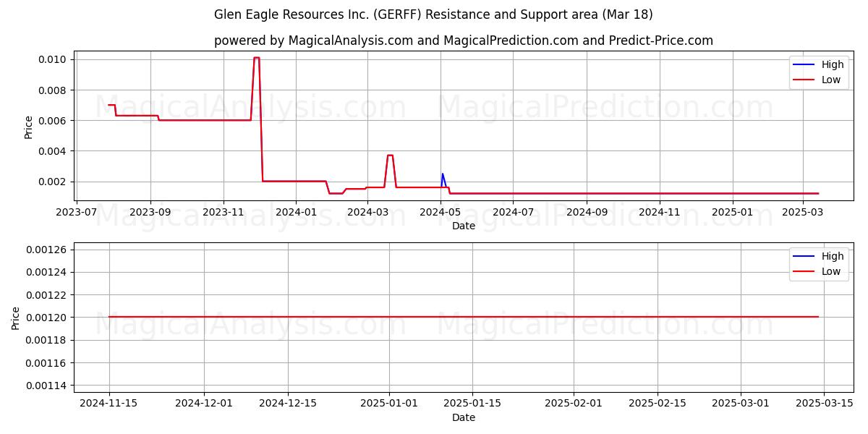Image resolution: width=868 pixels, height=434 pixels.
Task: Click the 2025-02-01 date tick label
Action: (574, 404)
